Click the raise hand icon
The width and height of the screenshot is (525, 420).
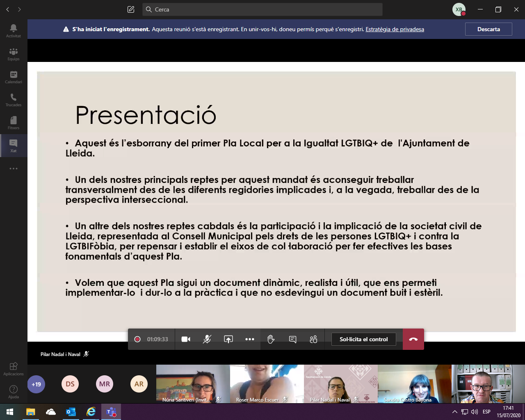271,339
